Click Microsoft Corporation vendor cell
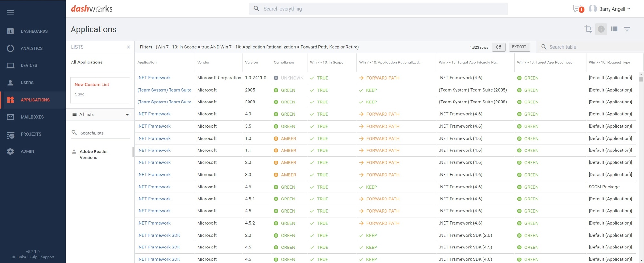Screen dimensions: 644x263 click(219, 78)
